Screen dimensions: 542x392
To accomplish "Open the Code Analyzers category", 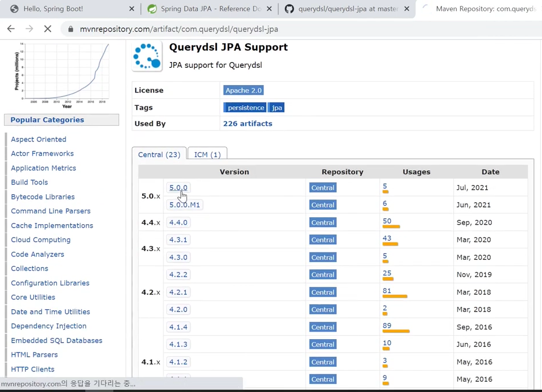I will tap(37, 254).
